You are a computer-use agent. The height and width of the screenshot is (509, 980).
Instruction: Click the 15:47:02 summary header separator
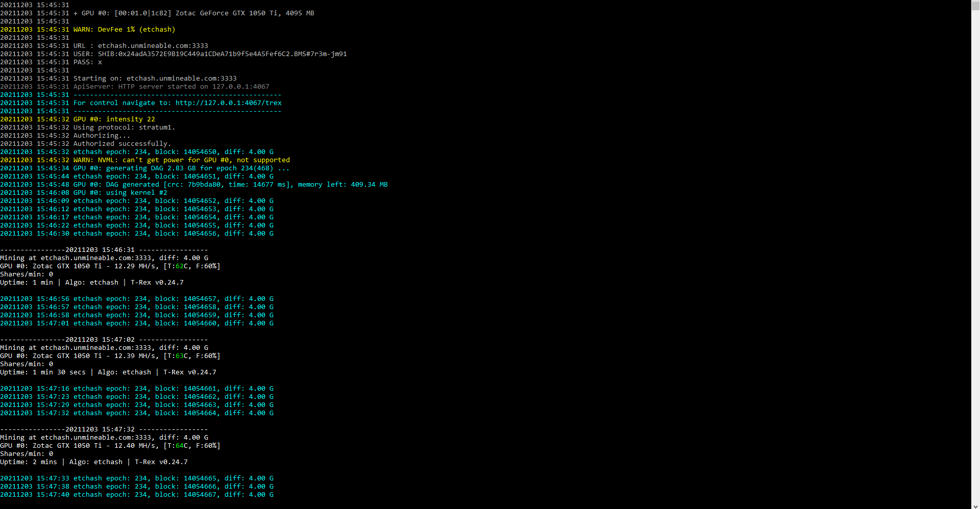point(104,340)
